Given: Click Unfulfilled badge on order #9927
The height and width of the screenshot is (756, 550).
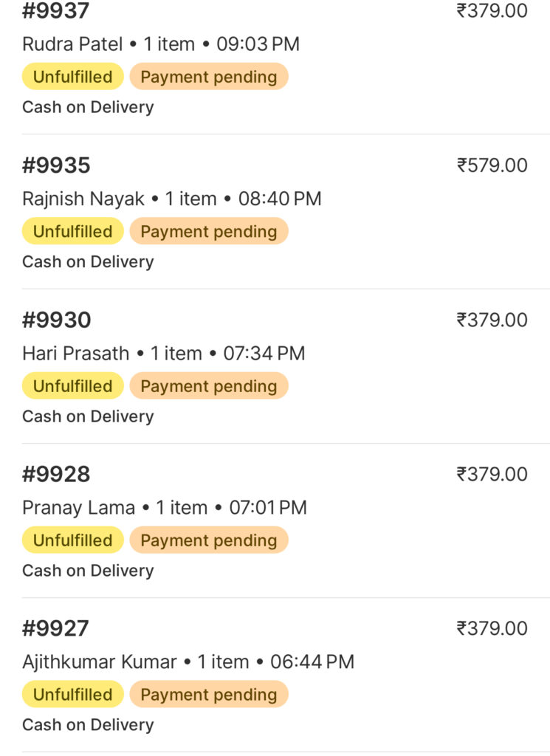Looking at the screenshot, I should click(x=72, y=694).
